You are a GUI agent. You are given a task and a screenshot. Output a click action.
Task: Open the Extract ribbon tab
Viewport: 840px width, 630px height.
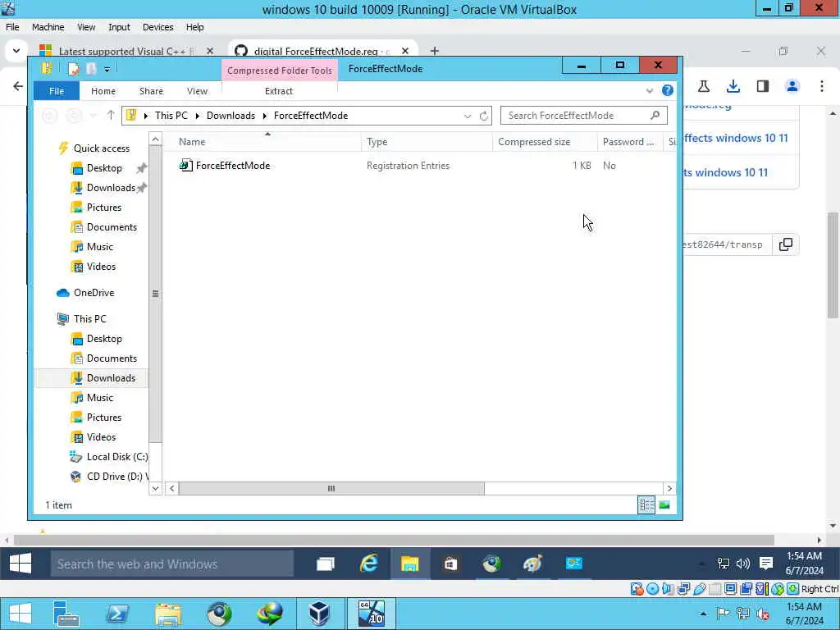279,91
